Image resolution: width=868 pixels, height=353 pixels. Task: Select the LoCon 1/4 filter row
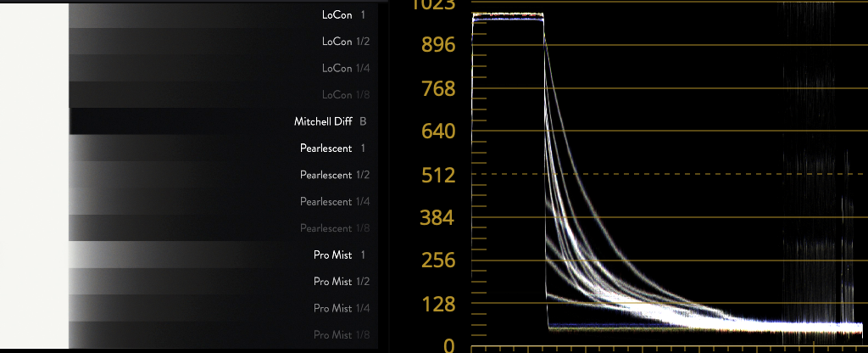224,68
